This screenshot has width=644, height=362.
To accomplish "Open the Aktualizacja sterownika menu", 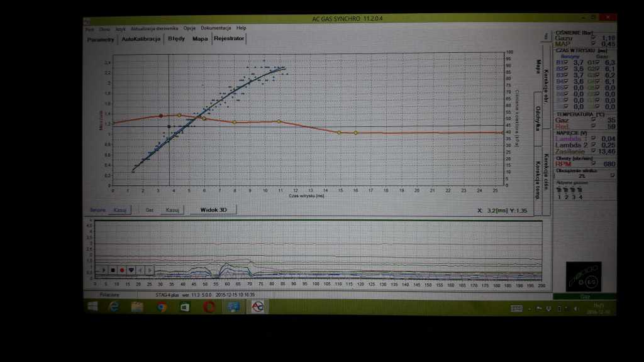I will coord(155,28).
